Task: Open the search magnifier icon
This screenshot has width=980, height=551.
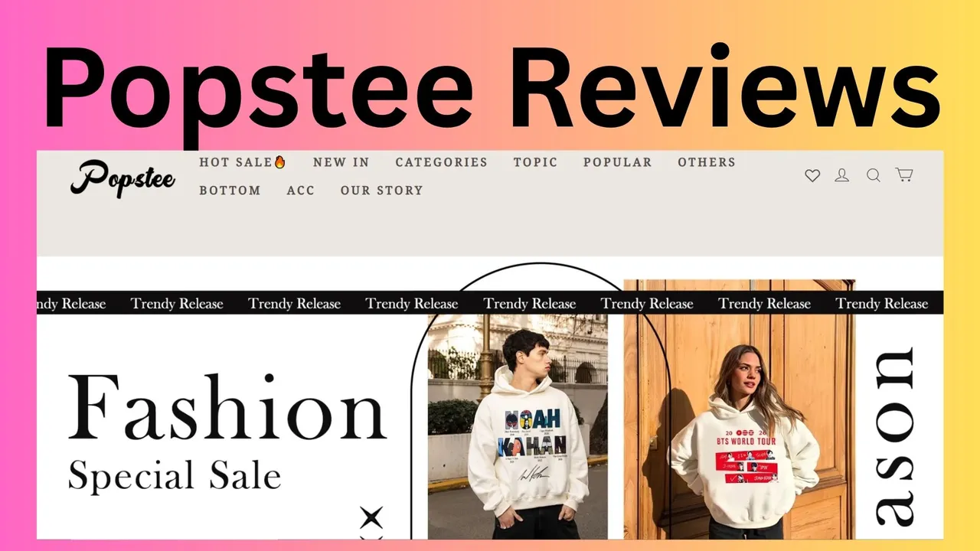Action: click(874, 175)
